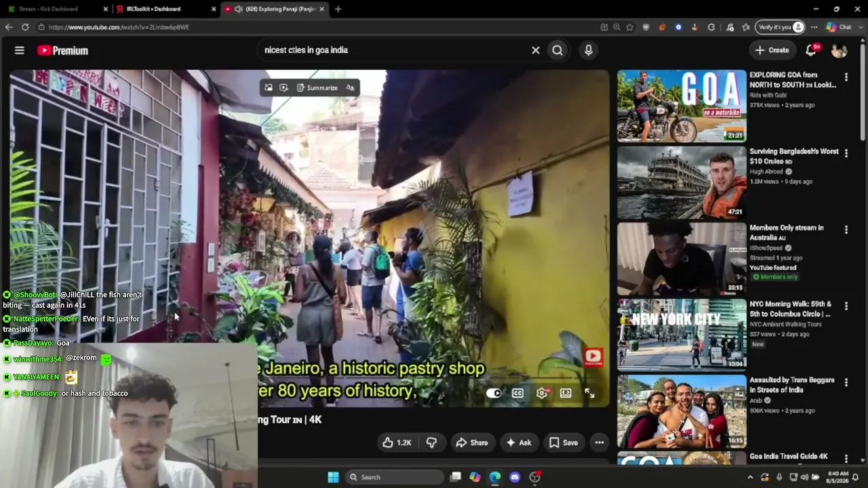The image size is (868, 488).
Task: Click picture-in-picture icon in overlay toolbar
Action: (x=269, y=87)
